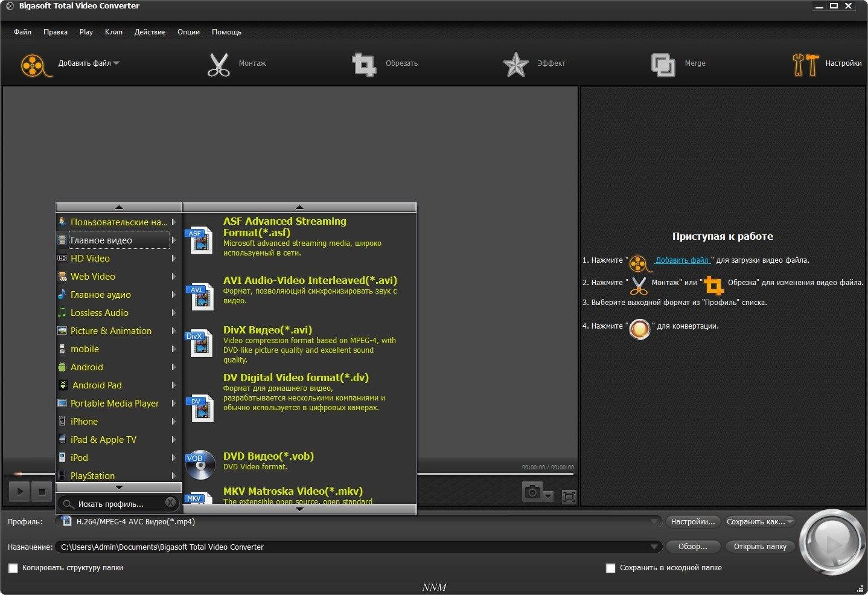Select Android Pad category

tap(118, 385)
